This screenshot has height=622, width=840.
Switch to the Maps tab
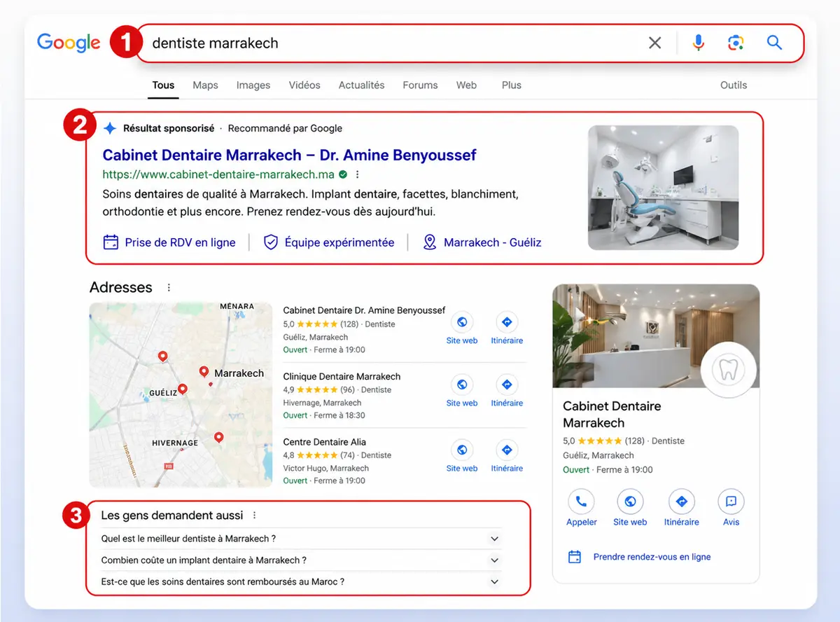click(x=205, y=85)
